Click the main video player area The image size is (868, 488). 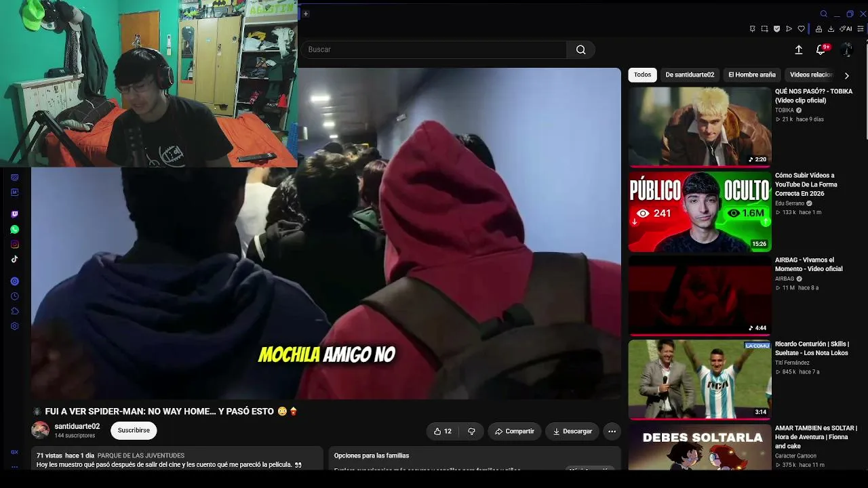(x=325, y=233)
